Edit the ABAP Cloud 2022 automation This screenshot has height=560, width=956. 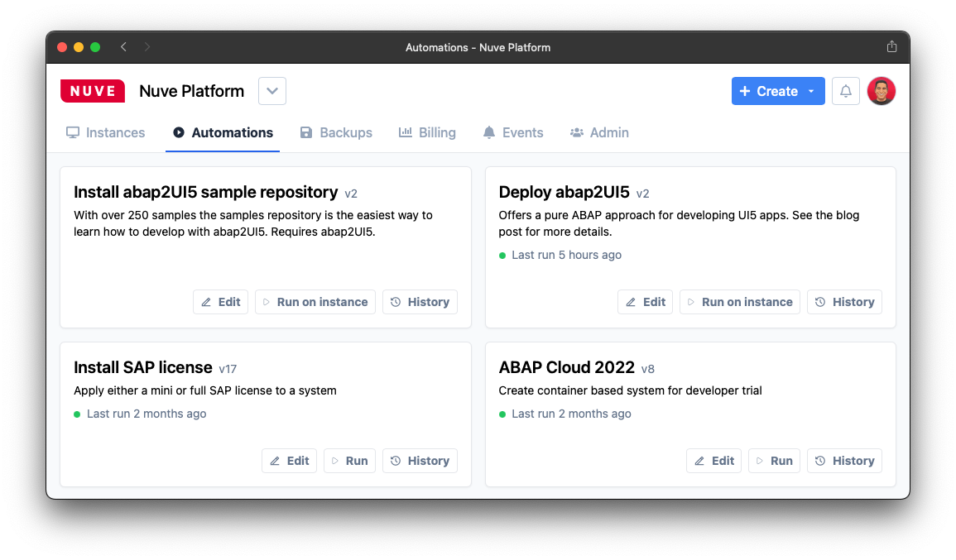[x=714, y=461]
